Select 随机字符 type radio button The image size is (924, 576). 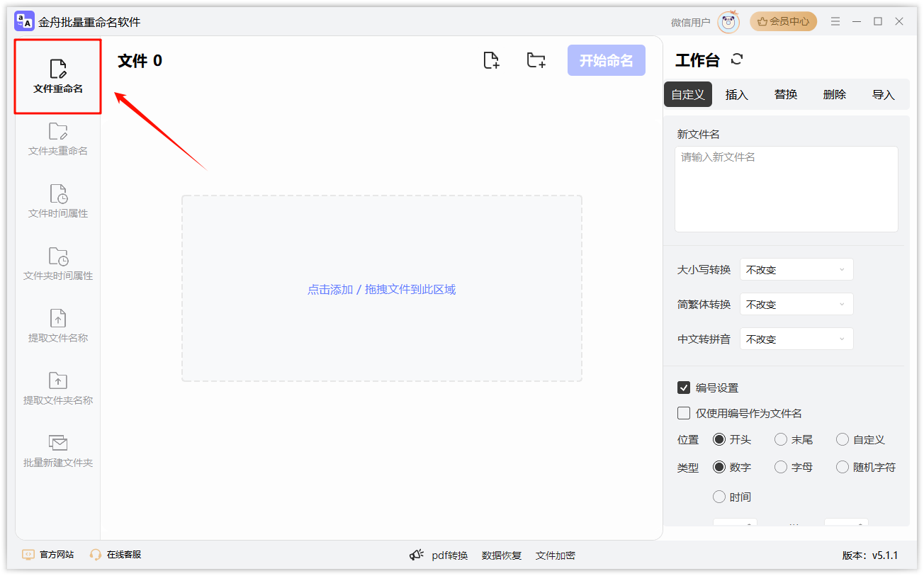pyautogui.click(x=843, y=467)
